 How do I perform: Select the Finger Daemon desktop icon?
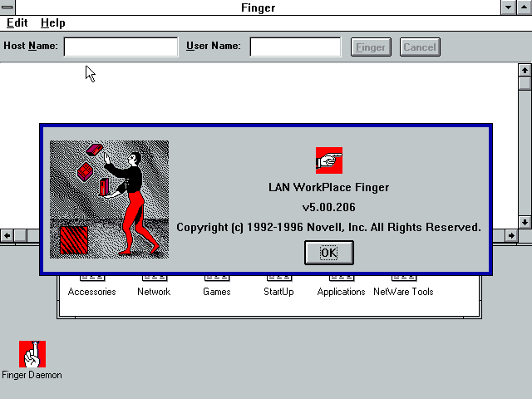tap(32, 354)
